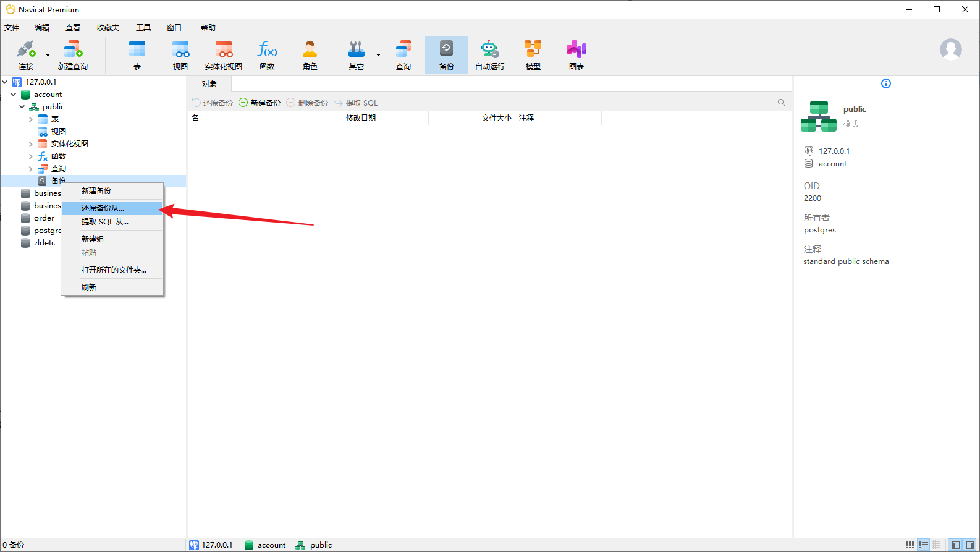980x552 pixels.
Task: Click account in the status bar
Action: (x=265, y=545)
